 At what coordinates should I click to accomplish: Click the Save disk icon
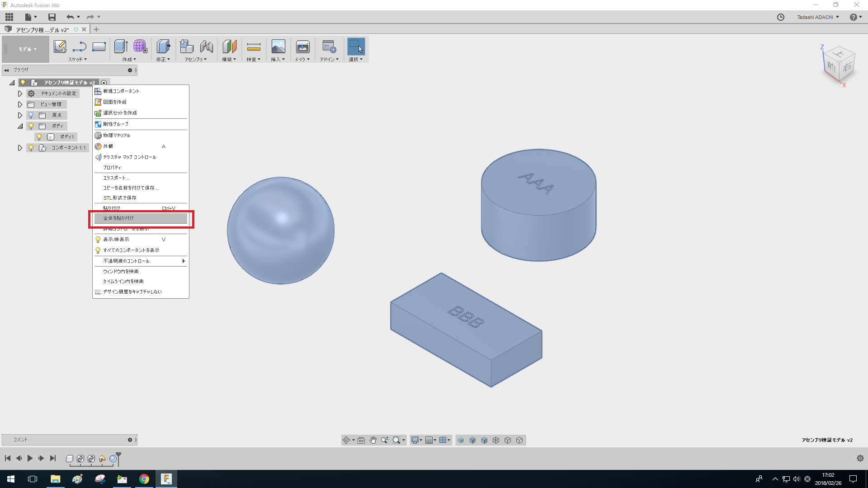(52, 17)
